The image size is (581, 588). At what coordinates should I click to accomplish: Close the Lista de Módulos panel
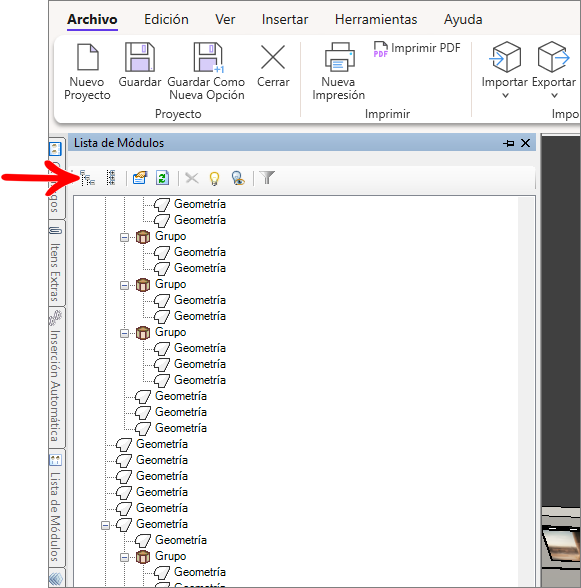point(525,143)
